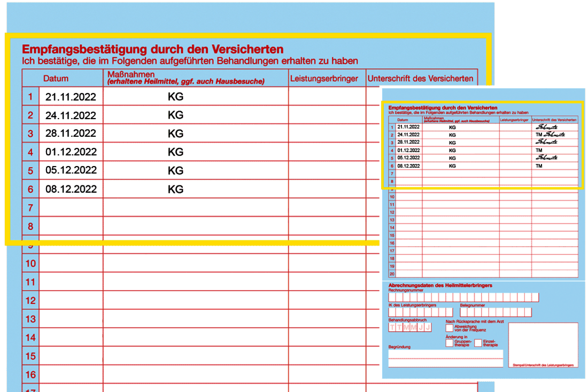Click the IK des Leistungserbringers field
This screenshot has width=588, height=392.
pyautogui.click(x=421, y=312)
